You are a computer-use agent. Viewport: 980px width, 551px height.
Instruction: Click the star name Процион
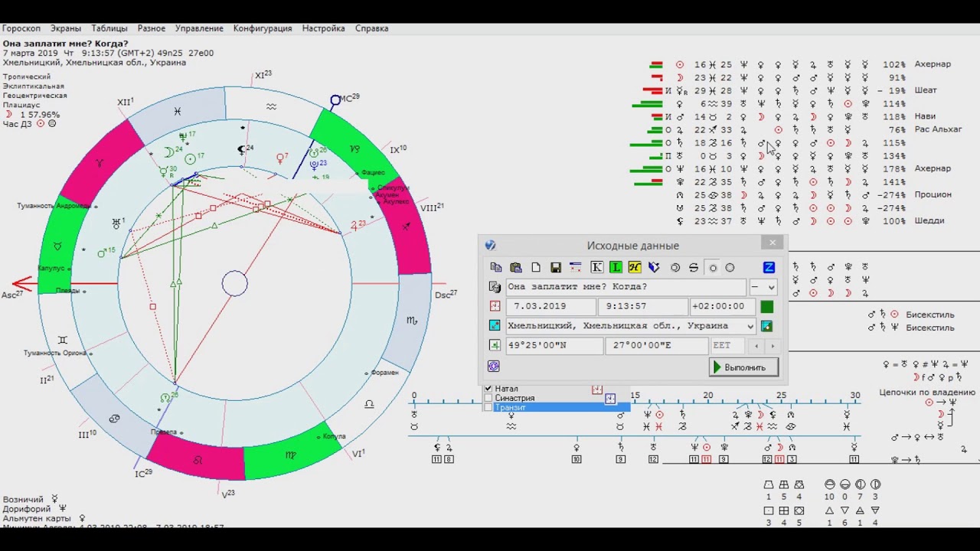pyautogui.click(x=933, y=194)
